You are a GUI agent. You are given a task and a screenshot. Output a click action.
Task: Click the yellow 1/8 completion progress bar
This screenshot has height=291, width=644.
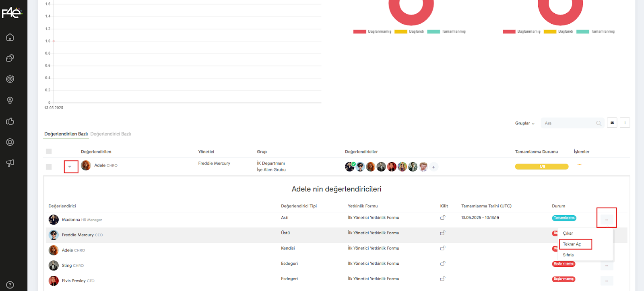pos(542,167)
